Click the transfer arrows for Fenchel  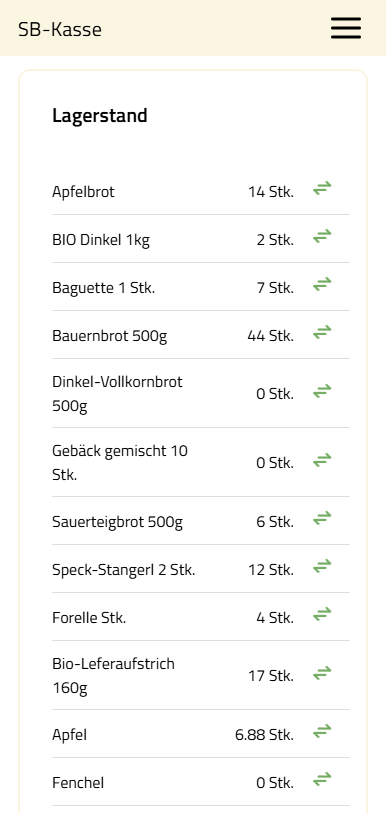click(322, 780)
